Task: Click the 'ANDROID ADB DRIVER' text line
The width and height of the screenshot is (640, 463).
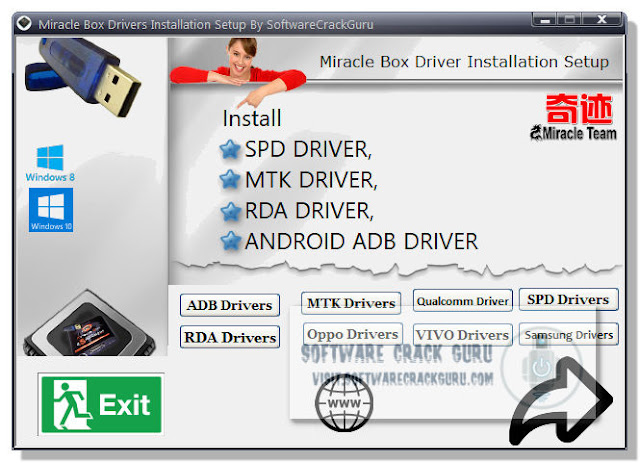Action: pos(361,241)
